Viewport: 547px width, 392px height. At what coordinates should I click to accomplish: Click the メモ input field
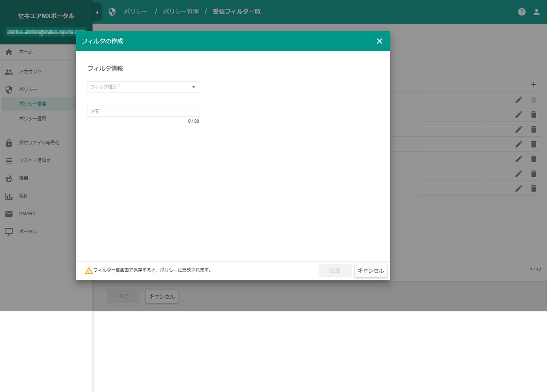coord(144,111)
